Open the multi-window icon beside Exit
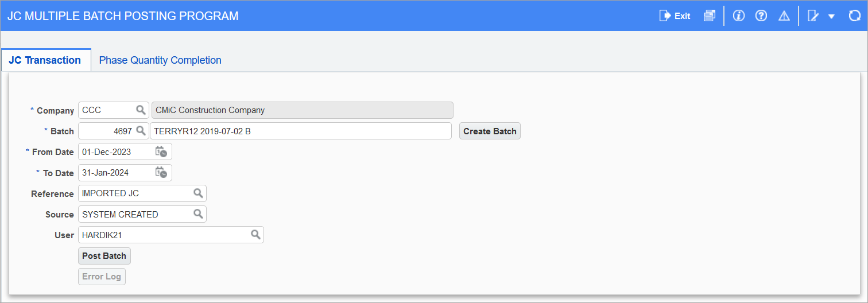Image resolution: width=868 pixels, height=303 pixels. coord(710,16)
